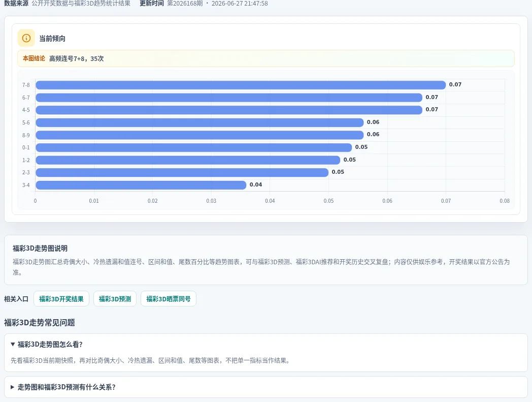This screenshot has width=532, height=402.
Task: Click the info icon beside 当前倾向
Action: click(26, 38)
